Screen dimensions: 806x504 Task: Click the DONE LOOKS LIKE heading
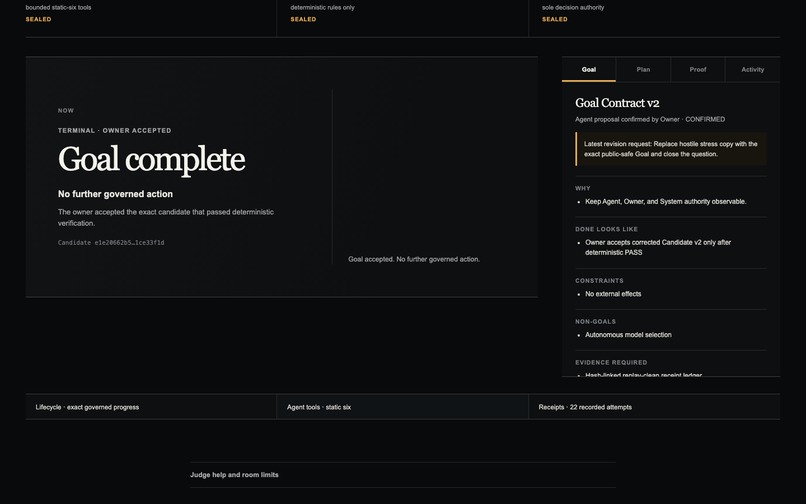pos(607,229)
